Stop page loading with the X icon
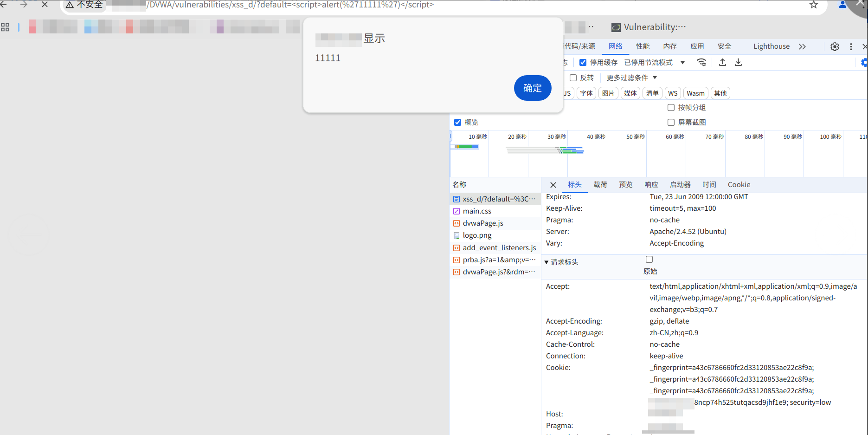This screenshot has width=868, height=435. point(45,4)
